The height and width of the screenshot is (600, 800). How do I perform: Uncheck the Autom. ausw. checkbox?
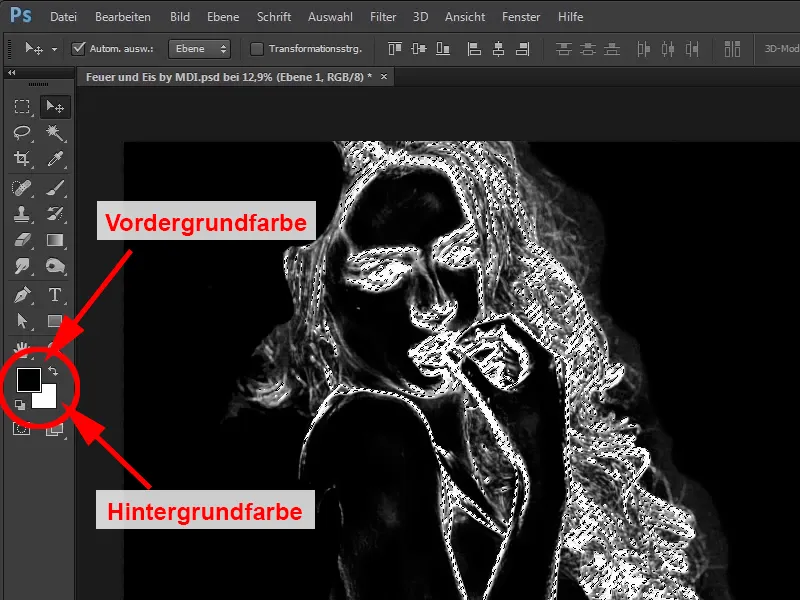tap(78, 49)
